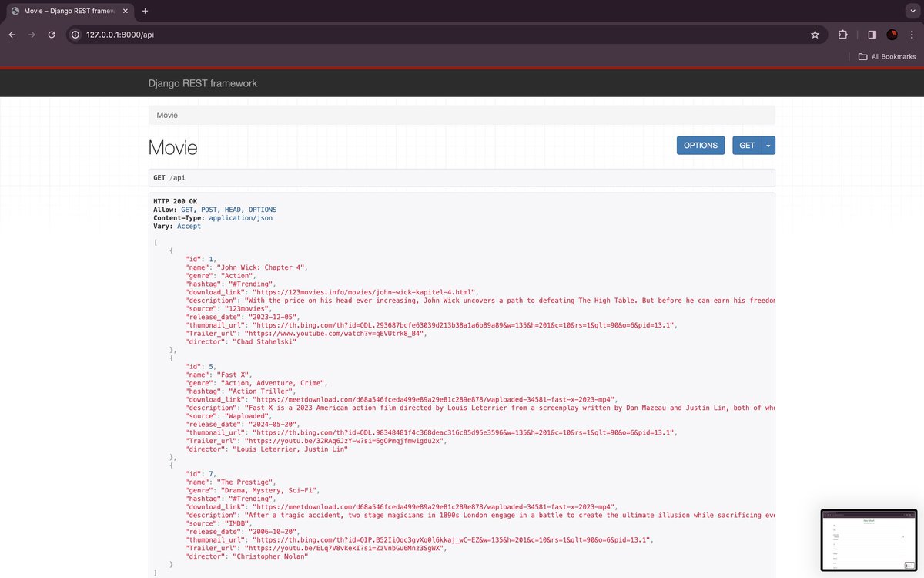Open the three-dot browser menu

tap(912, 35)
